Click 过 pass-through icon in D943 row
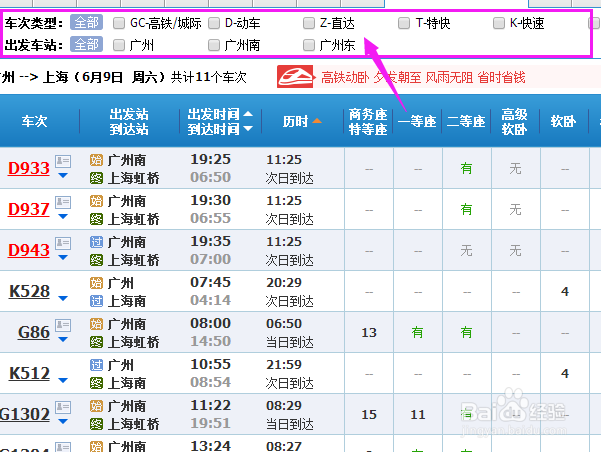This screenshot has width=601, height=452. pyautogui.click(x=97, y=242)
